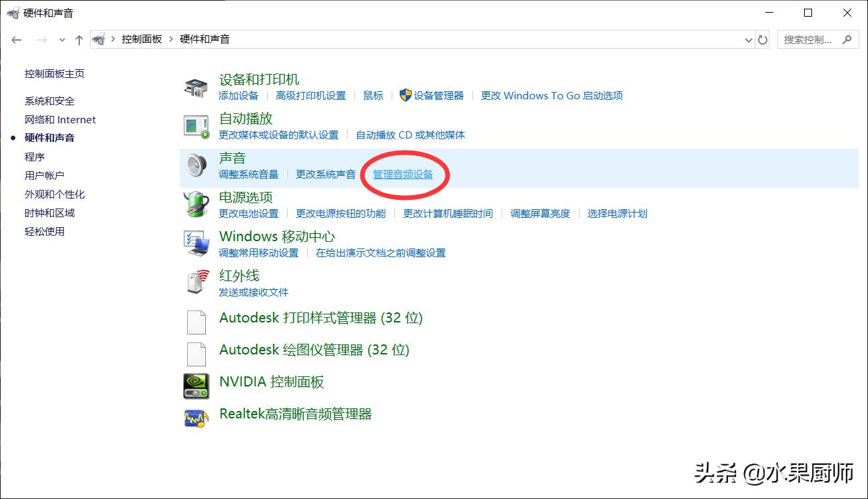Open Autodesk 打印样式管理器 icon
Image resolution: width=868 pixels, height=499 pixels.
point(196,322)
